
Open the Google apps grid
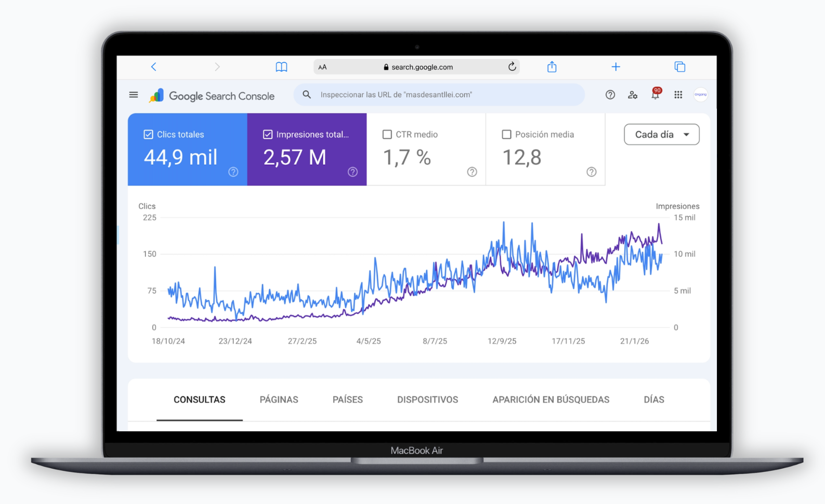pyautogui.click(x=678, y=95)
